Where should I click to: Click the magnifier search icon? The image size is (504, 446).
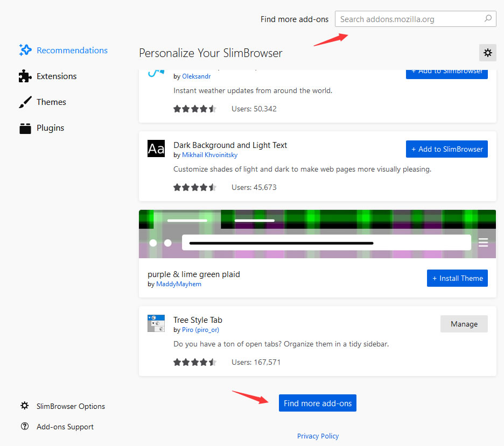click(488, 19)
